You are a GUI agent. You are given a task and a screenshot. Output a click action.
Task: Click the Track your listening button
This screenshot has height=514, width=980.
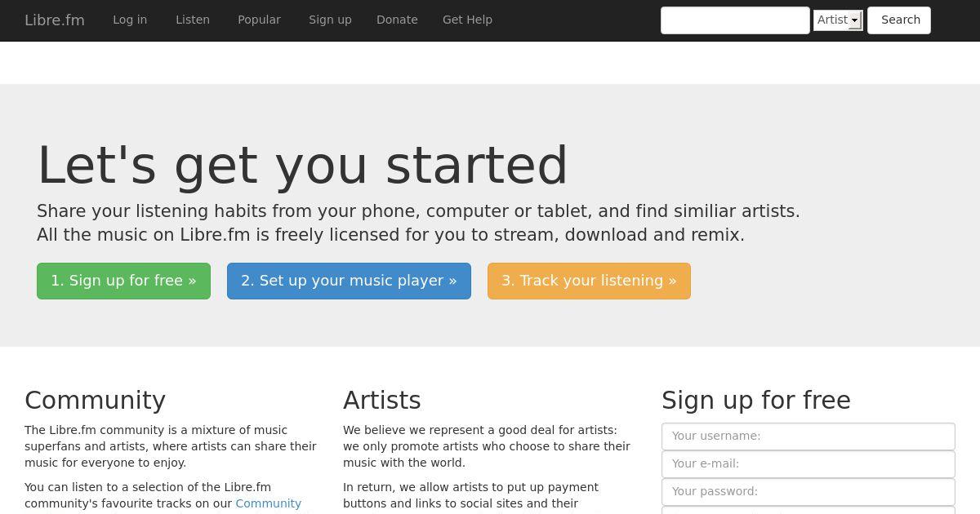(x=589, y=281)
